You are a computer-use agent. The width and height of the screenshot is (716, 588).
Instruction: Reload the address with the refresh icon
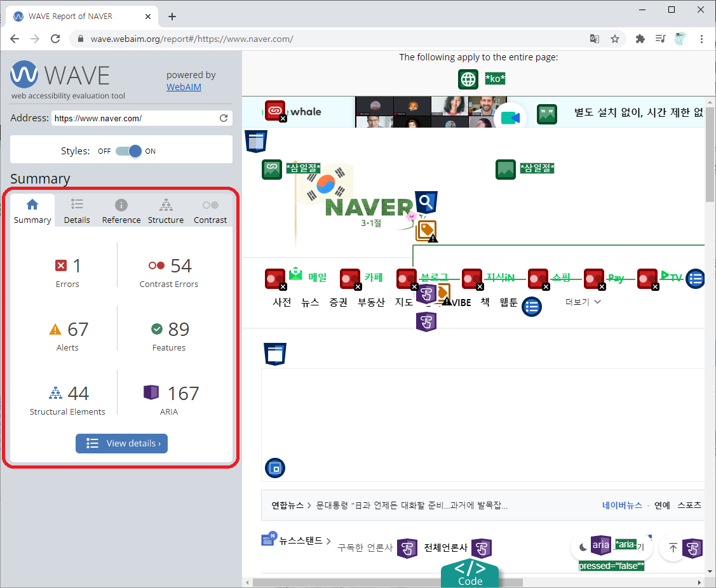pos(224,118)
